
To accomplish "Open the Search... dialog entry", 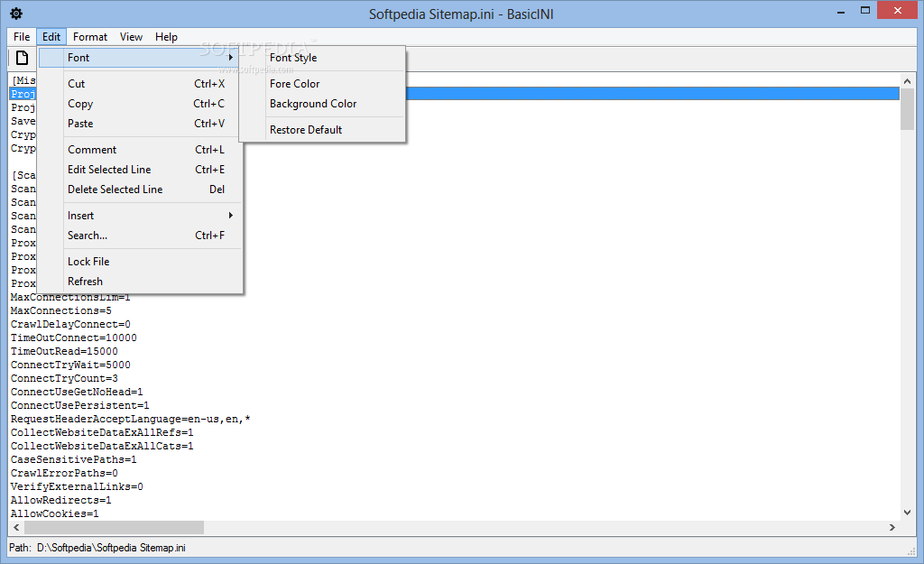I will click(x=140, y=236).
